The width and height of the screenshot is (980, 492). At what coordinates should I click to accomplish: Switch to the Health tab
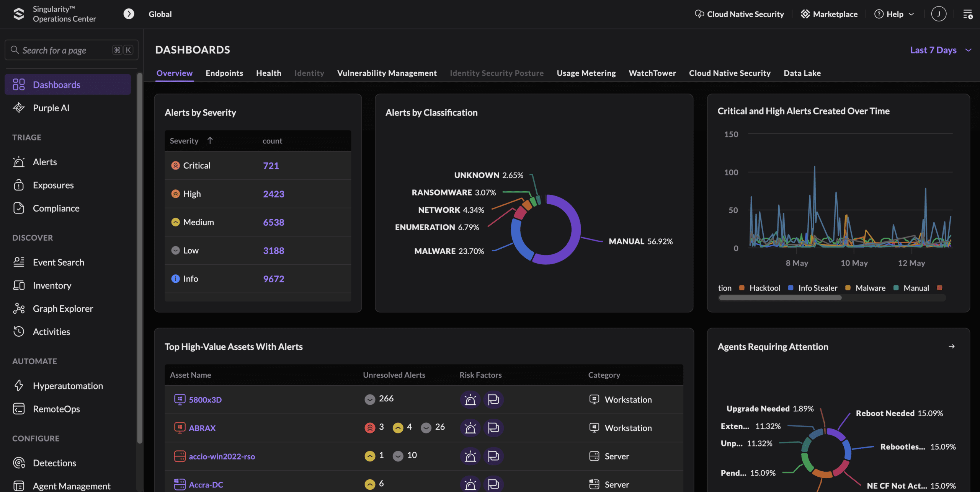click(269, 73)
